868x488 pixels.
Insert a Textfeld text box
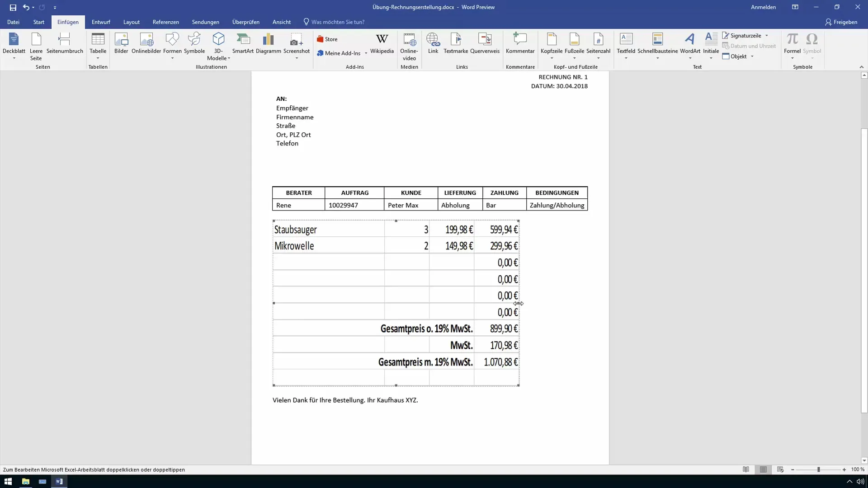coord(626,46)
